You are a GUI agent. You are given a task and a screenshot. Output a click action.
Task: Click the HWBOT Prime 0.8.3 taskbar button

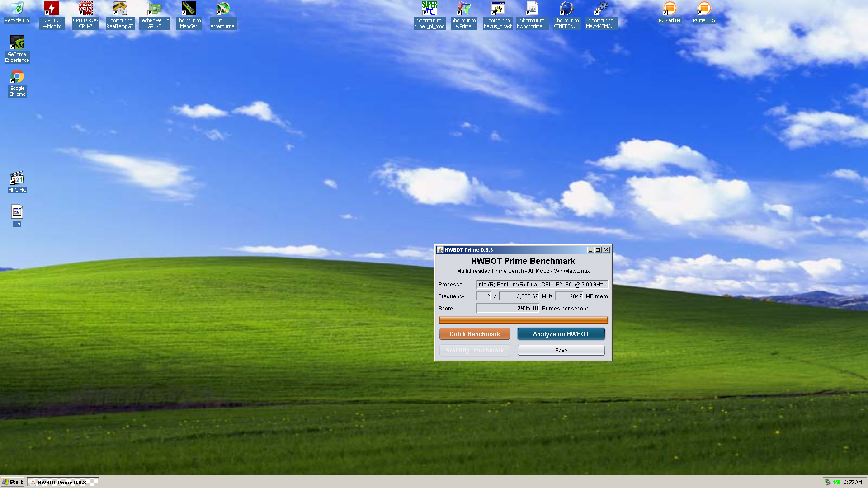click(x=62, y=482)
